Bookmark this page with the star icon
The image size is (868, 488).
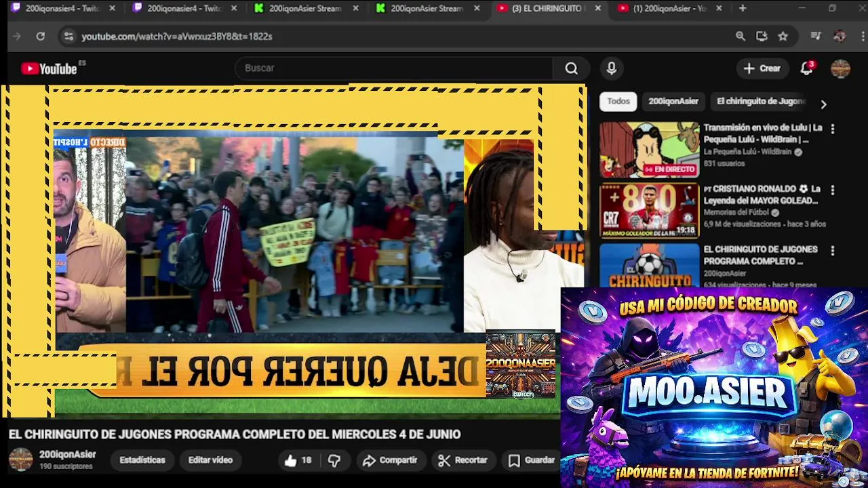click(x=783, y=37)
